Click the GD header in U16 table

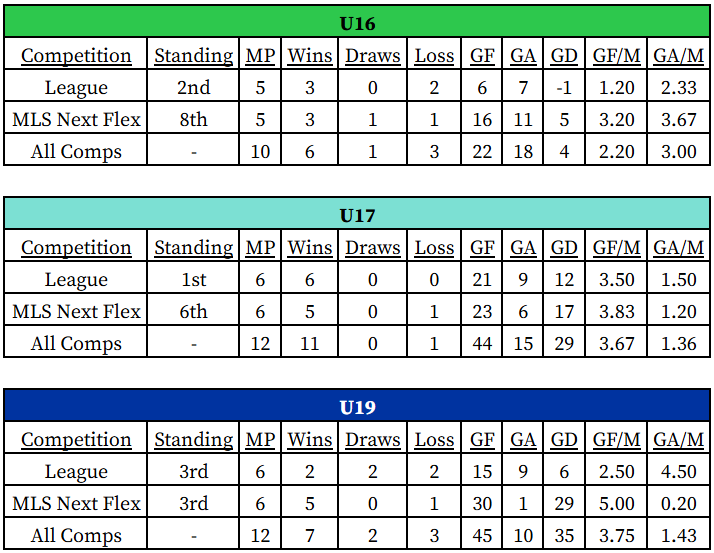tap(564, 56)
